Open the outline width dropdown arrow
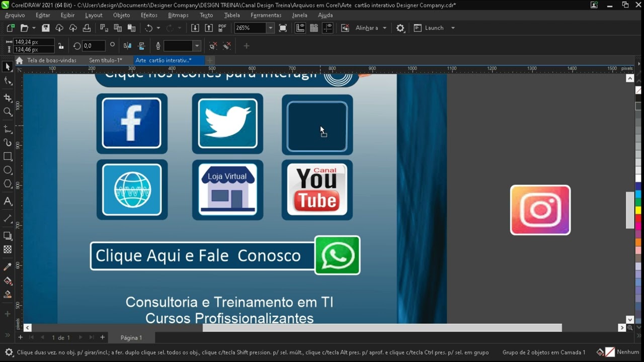 pos(197,46)
